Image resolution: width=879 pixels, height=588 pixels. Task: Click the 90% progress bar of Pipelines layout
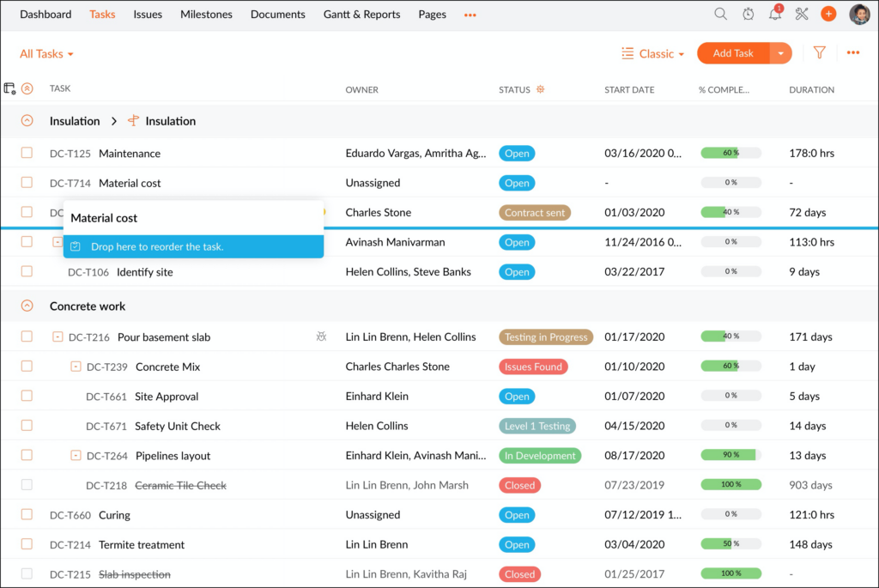tap(729, 455)
